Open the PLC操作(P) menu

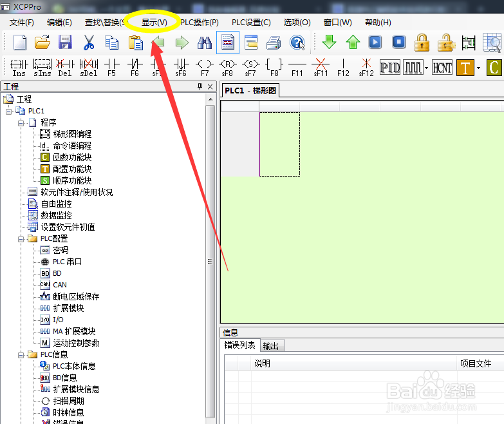click(200, 23)
